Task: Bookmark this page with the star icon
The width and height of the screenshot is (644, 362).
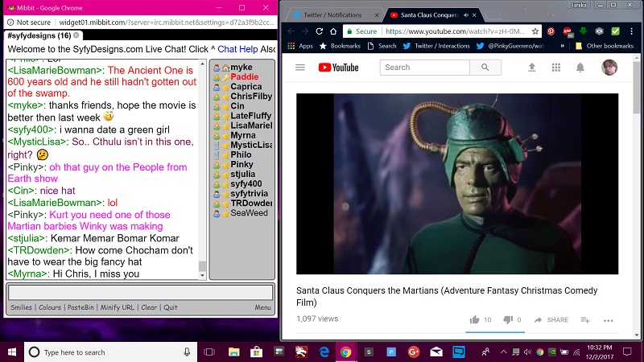Action: pos(535,31)
